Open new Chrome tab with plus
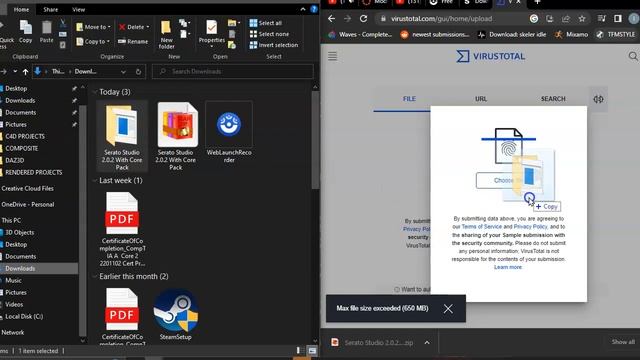Screen dimensions: 640x360 (537, 2)
